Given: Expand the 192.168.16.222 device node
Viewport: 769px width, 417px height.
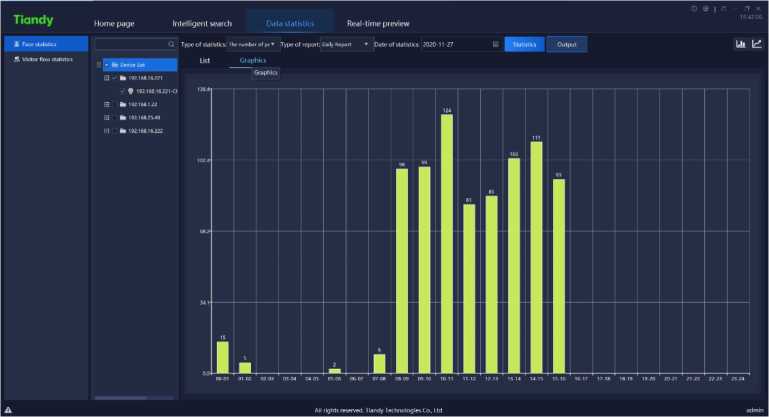Looking at the screenshot, I should (107, 130).
